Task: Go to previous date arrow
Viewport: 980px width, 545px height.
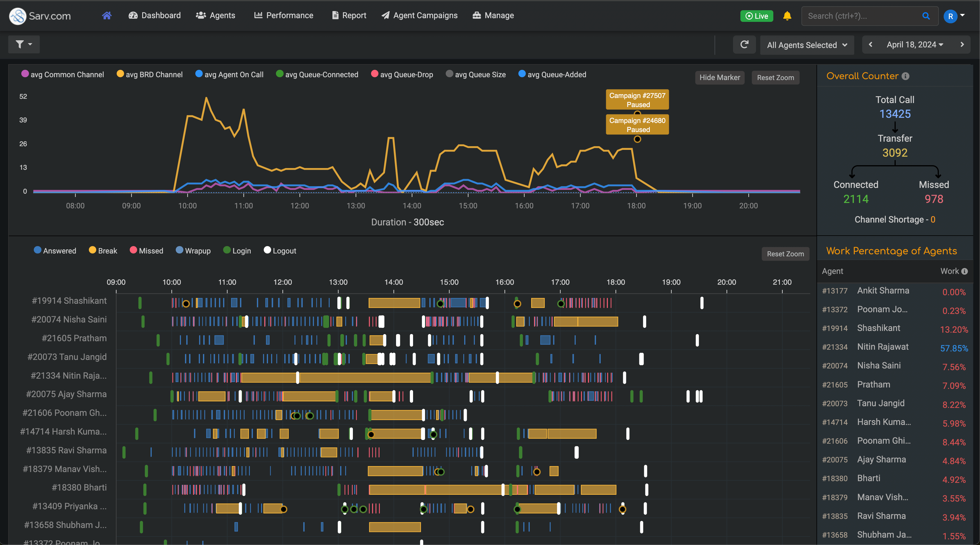Action: tap(870, 45)
